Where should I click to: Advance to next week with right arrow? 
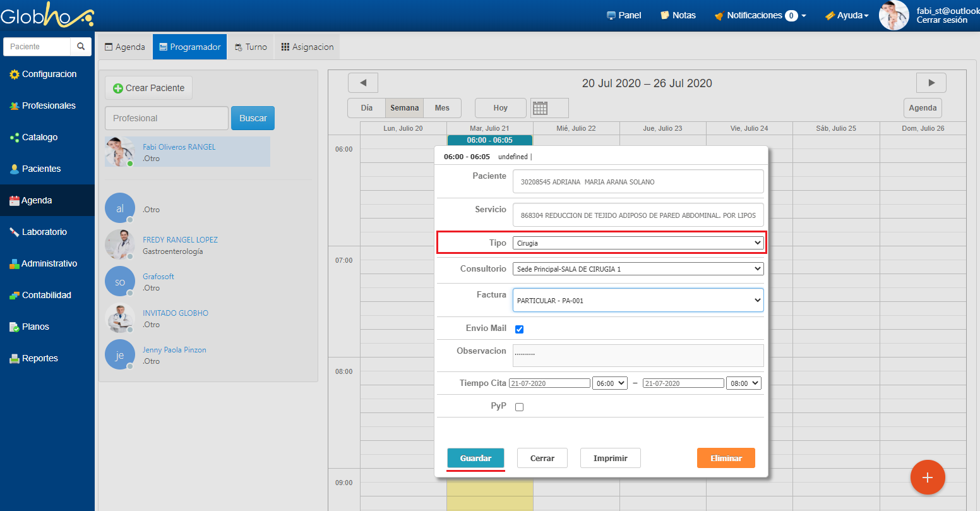pos(931,83)
